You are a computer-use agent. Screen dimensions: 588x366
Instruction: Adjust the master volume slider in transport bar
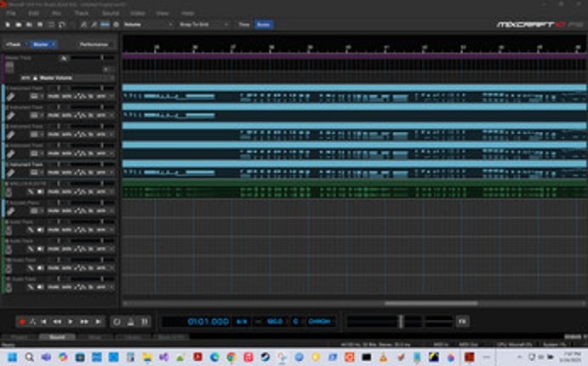[400, 322]
